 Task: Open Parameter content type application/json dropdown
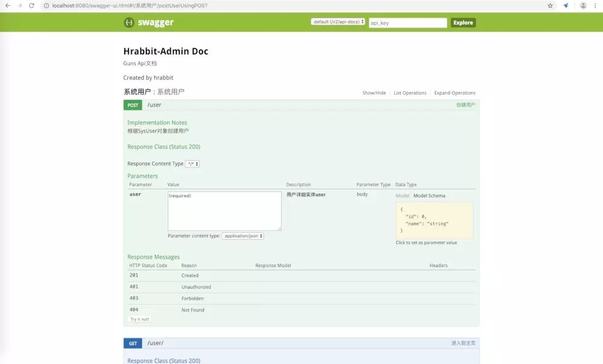coord(242,236)
